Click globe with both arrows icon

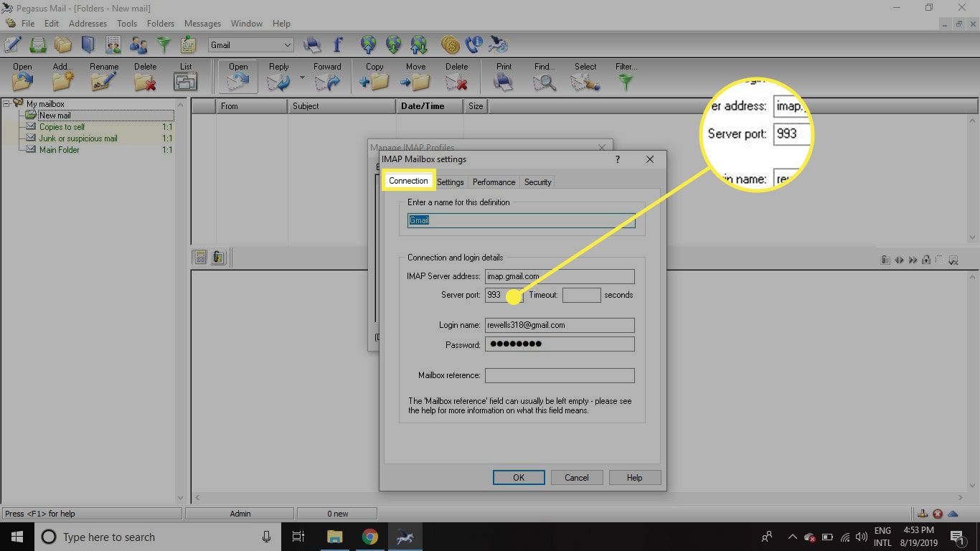click(419, 45)
